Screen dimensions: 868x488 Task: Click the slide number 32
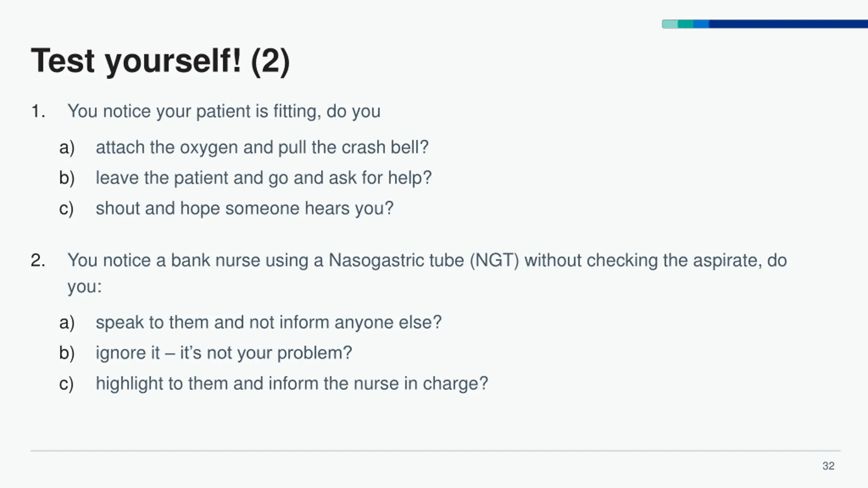(x=828, y=466)
